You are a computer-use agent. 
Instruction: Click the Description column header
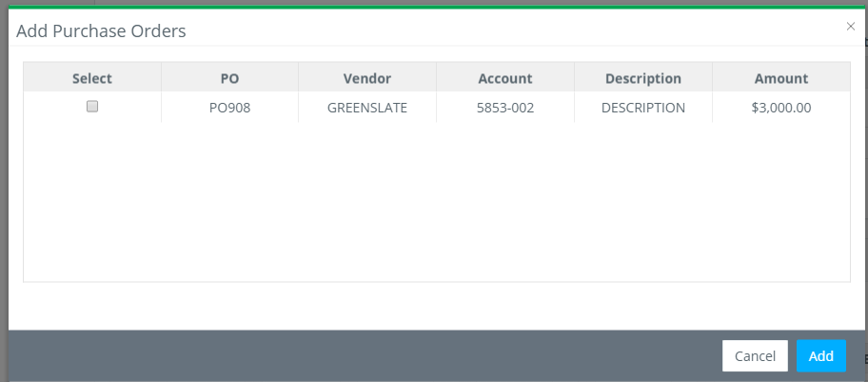(x=643, y=78)
